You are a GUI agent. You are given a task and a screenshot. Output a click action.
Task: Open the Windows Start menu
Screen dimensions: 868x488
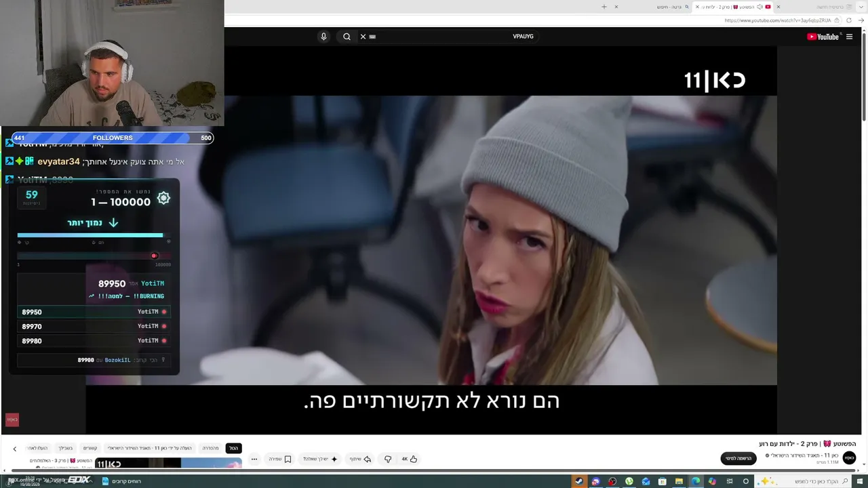tap(861, 481)
